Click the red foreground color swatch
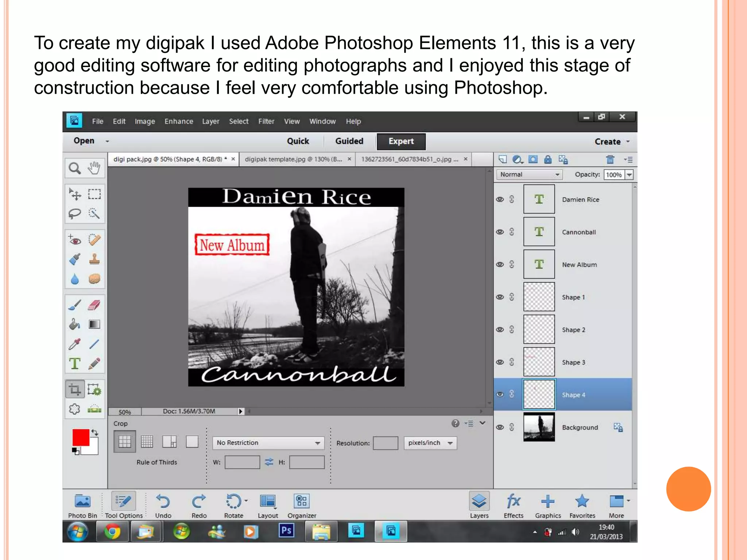747x560 pixels. pos(81,437)
